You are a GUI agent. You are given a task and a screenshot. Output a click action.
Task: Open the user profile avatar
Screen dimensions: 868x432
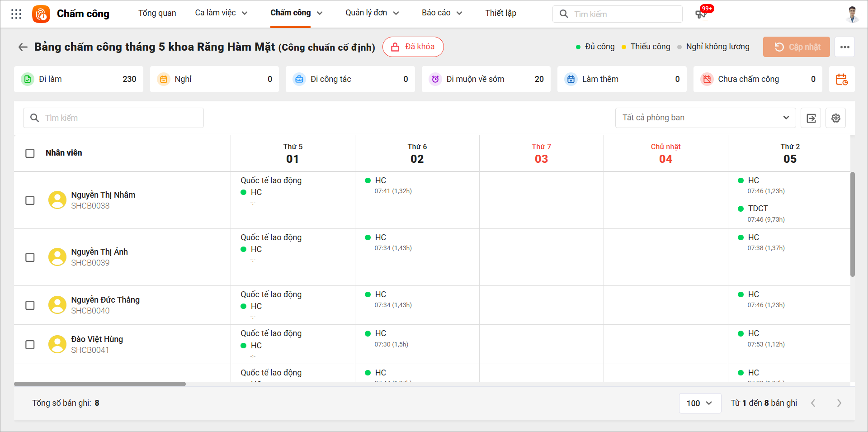[x=852, y=14]
